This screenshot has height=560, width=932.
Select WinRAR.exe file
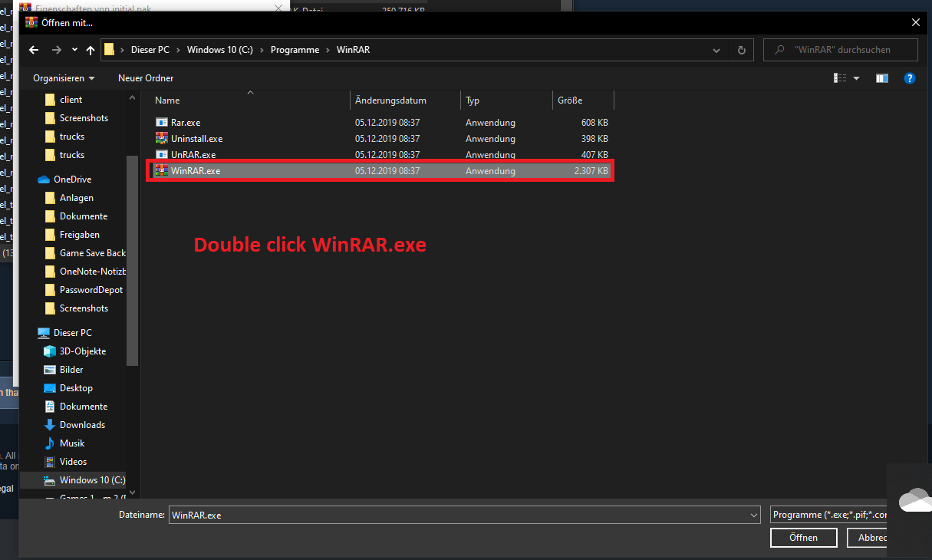380,171
